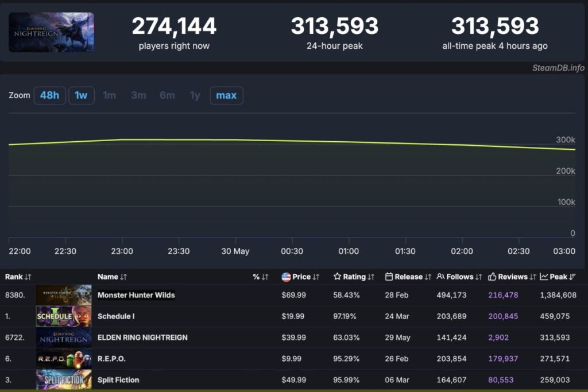This screenshot has height=392, width=588.
Task: Click the Name column sort arrows
Action: 123,277
